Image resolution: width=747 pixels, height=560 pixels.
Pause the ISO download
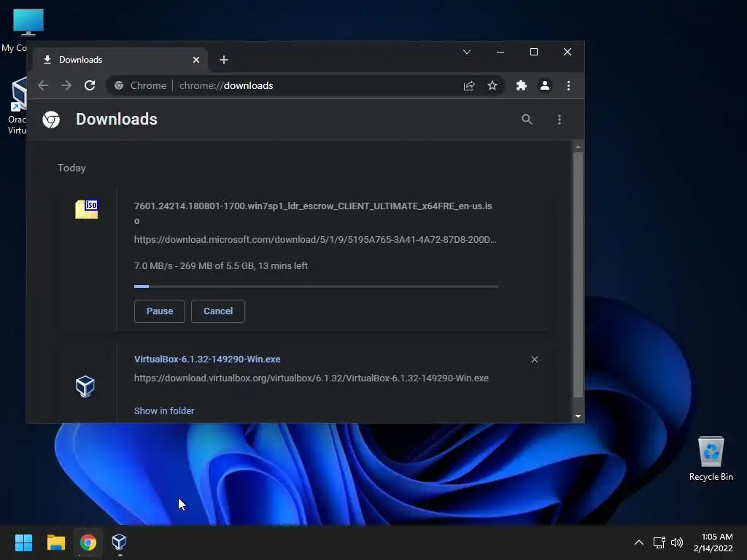(x=160, y=311)
